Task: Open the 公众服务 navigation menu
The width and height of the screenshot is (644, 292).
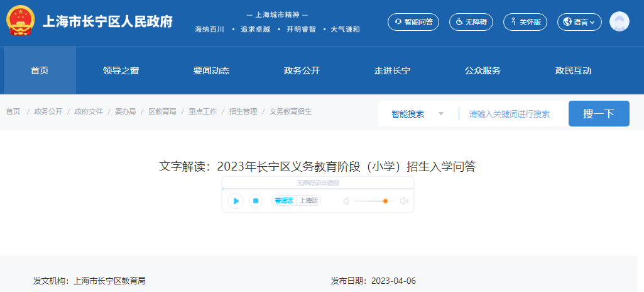Action: (x=483, y=70)
